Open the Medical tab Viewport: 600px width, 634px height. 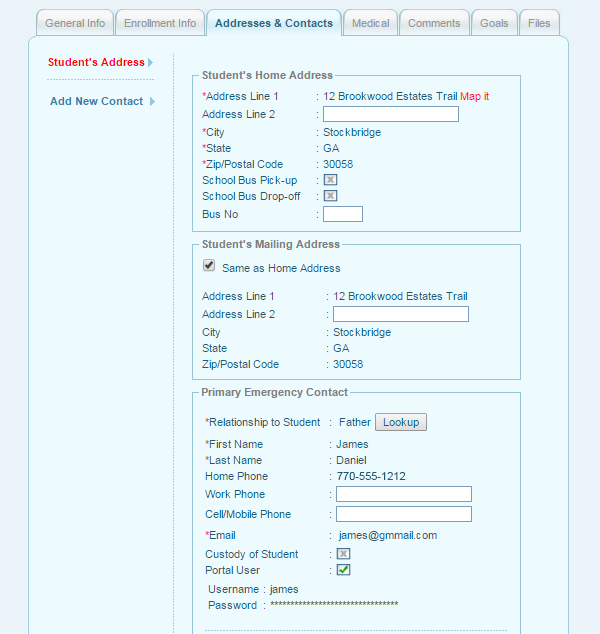coord(371,23)
